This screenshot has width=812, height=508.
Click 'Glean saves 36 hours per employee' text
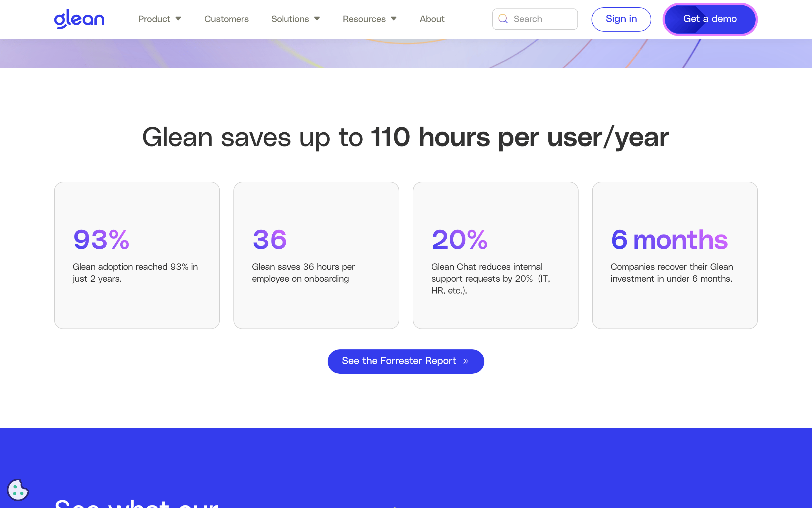point(303,272)
